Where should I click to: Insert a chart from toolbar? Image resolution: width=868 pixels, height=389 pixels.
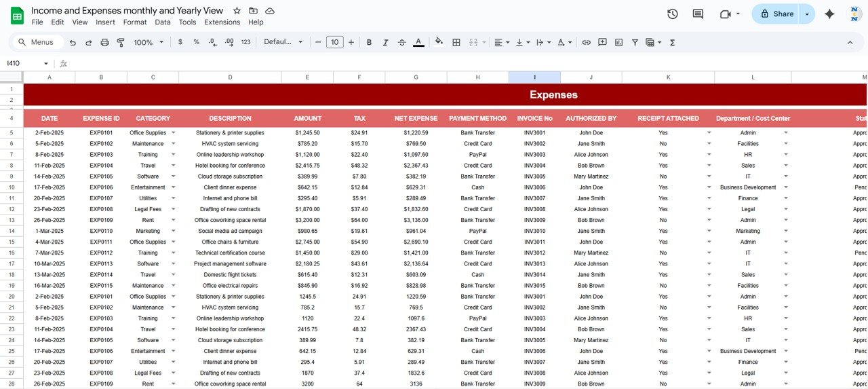pos(618,42)
